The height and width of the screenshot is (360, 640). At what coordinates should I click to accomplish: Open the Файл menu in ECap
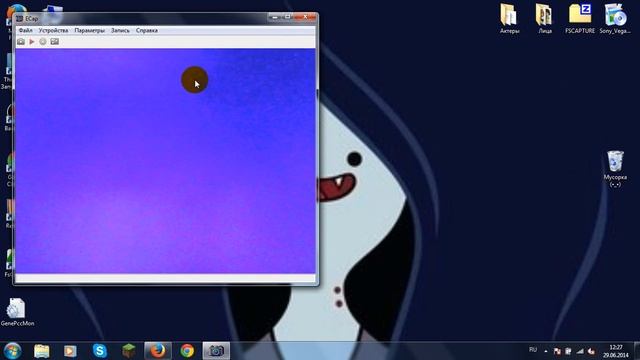(x=25, y=30)
